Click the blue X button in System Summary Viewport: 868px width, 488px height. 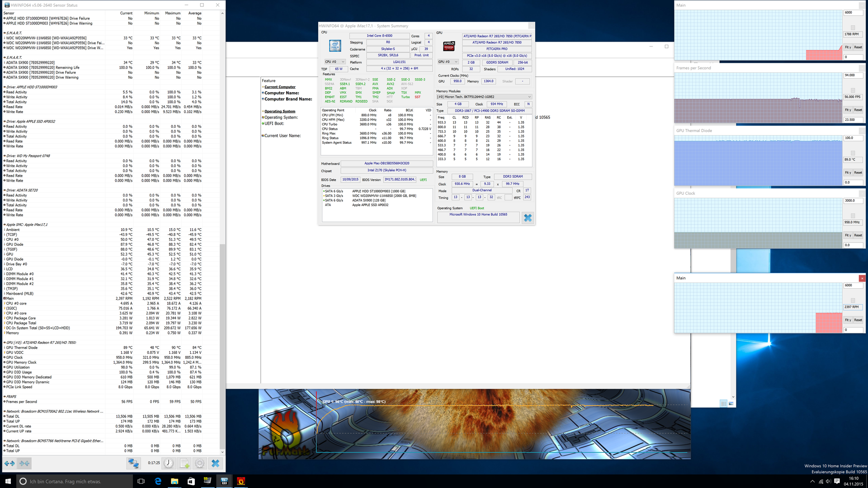pyautogui.click(x=528, y=218)
